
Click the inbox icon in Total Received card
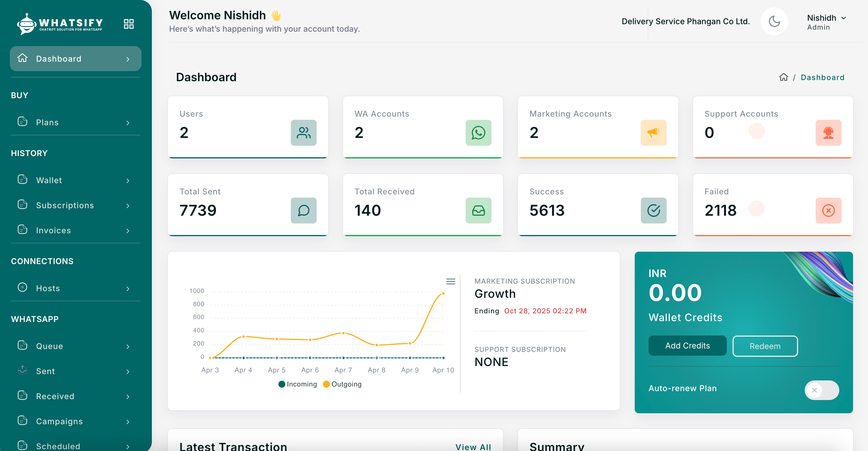[478, 211]
